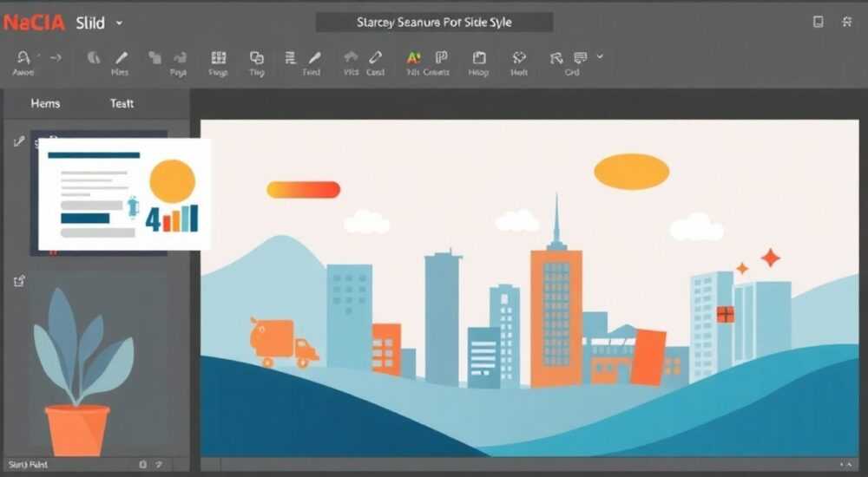Click the Slild title label
868x477 pixels.
(90, 23)
